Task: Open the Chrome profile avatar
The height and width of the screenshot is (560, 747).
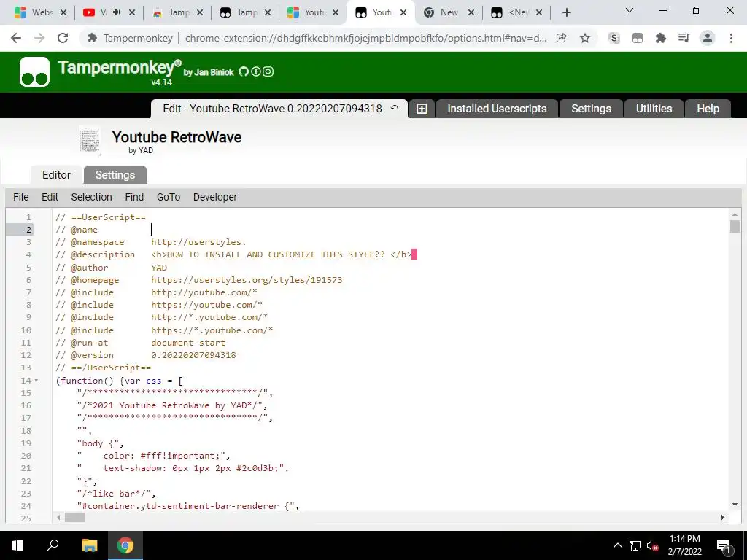Action: coord(708,38)
